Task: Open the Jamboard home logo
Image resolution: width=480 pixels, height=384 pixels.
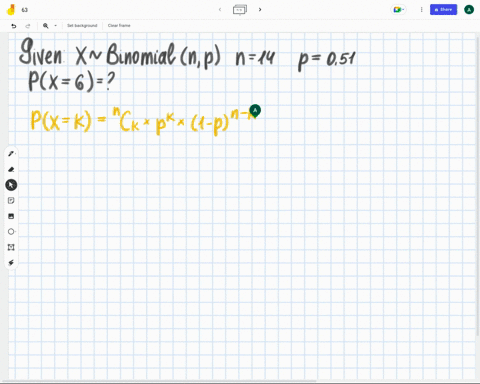Action: pos(11,10)
